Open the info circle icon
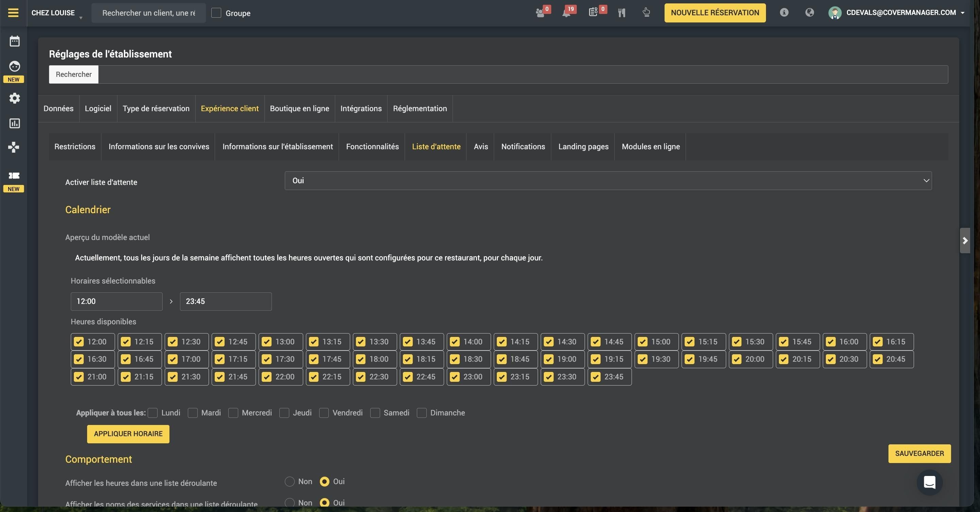The width and height of the screenshot is (980, 512). pyautogui.click(x=784, y=13)
